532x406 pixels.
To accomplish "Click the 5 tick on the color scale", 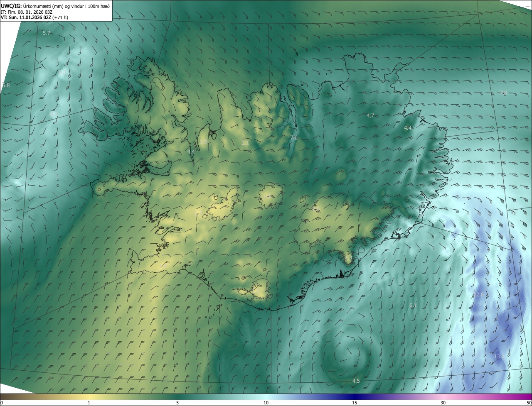I will pos(177,403).
